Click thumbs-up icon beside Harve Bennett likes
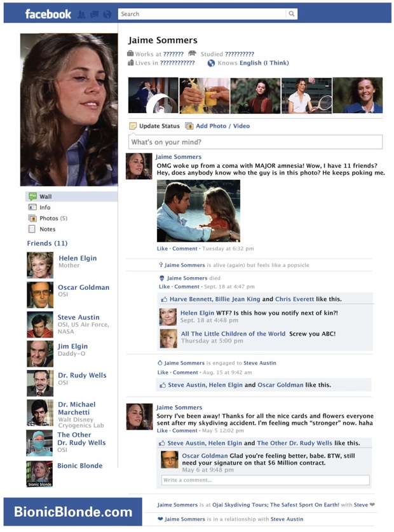The height and width of the screenshot is (532, 394). click(164, 299)
